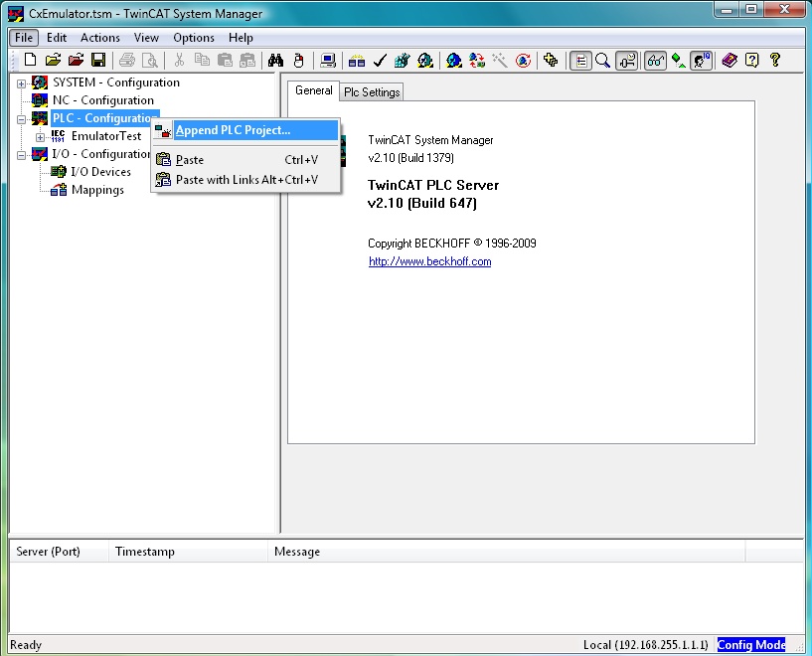Image resolution: width=812 pixels, height=656 pixels.
Task: Select the EmulatorTest PLC project
Action: (x=106, y=136)
